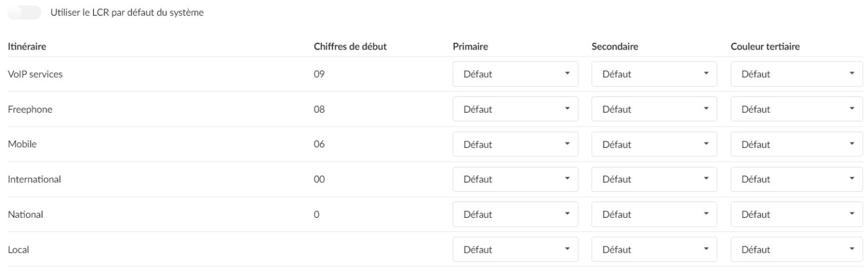Open Primaire dropdown for VoIP services
868x272 pixels.
(515, 74)
